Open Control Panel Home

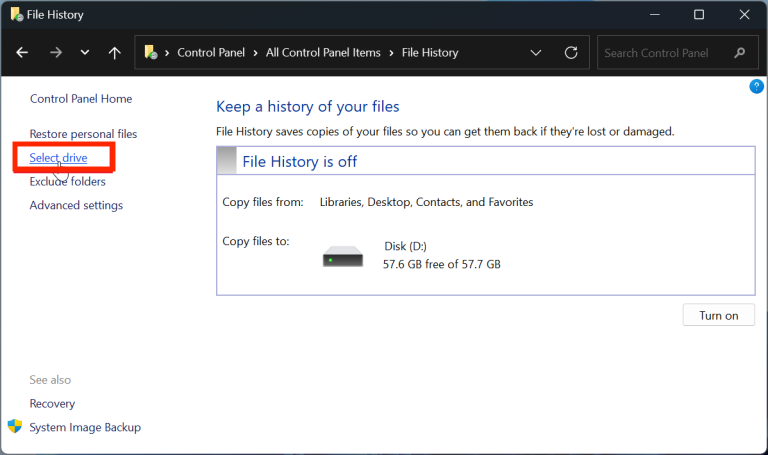point(81,98)
